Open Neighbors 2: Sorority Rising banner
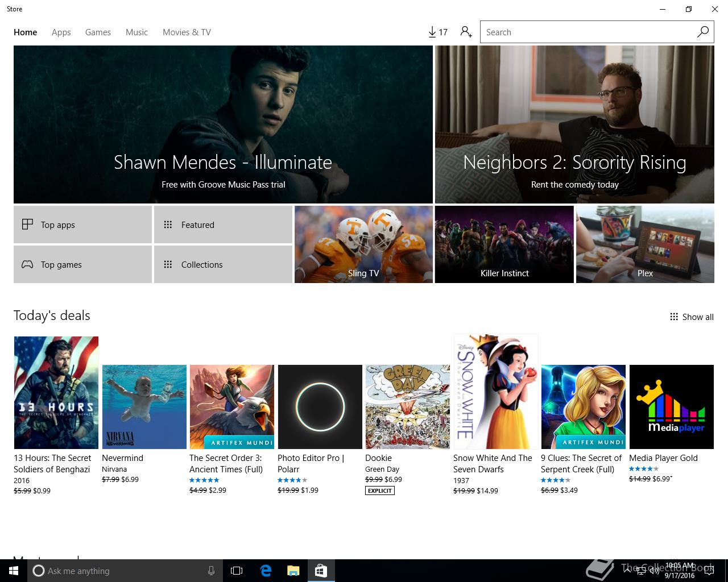 (x=574, y=124)
